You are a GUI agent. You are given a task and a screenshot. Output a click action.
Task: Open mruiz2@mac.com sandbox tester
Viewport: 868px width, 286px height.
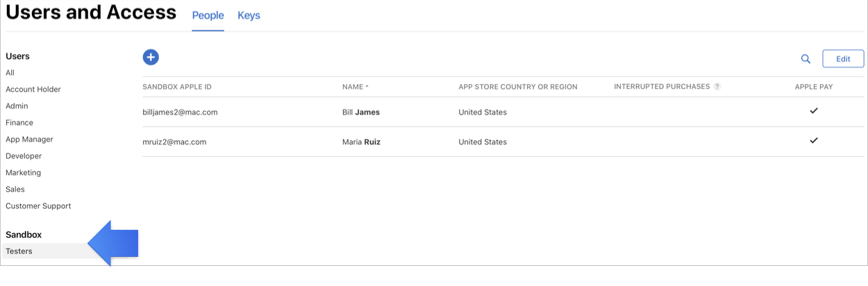(174, 142)
